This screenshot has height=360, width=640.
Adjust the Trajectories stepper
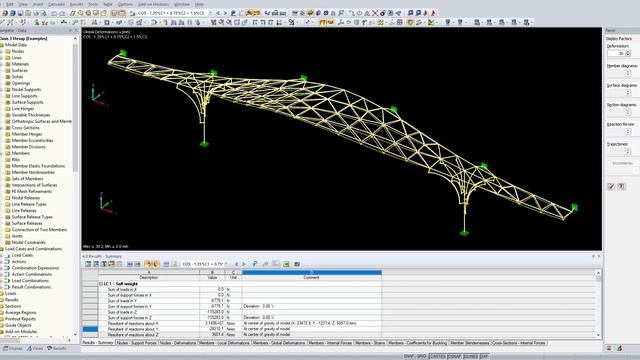point(628,151)
